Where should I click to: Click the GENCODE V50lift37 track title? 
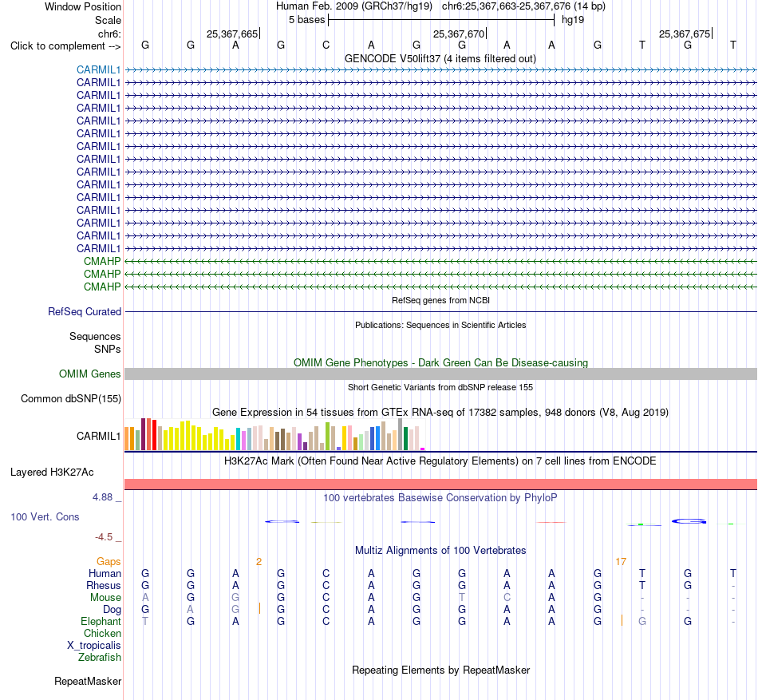(440, 59)
